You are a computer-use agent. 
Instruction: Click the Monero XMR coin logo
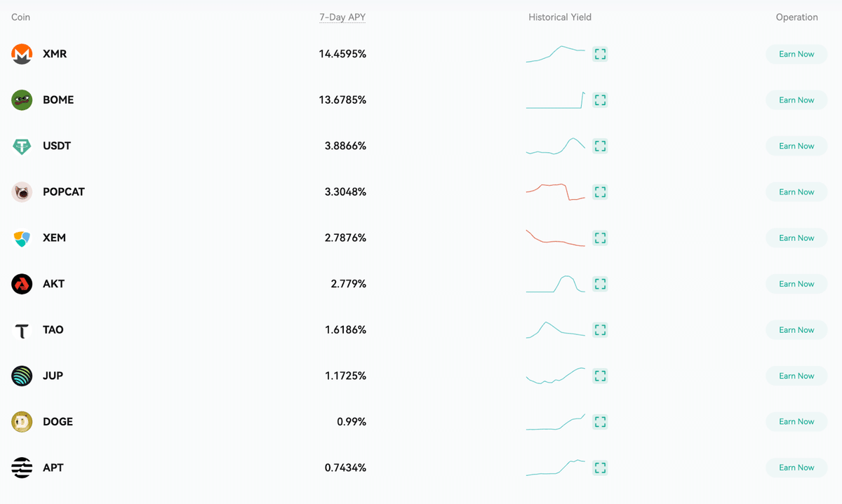[x=22, y=54]
